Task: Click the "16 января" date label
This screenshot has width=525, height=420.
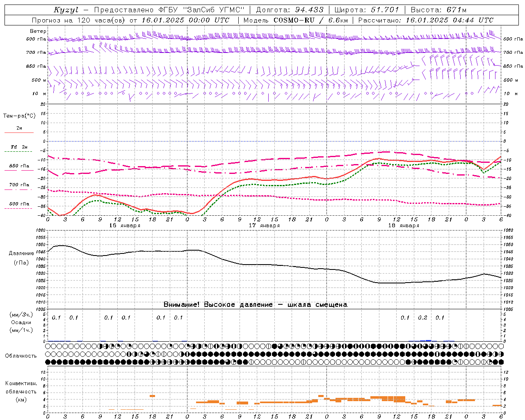Action: click(125, 226)
